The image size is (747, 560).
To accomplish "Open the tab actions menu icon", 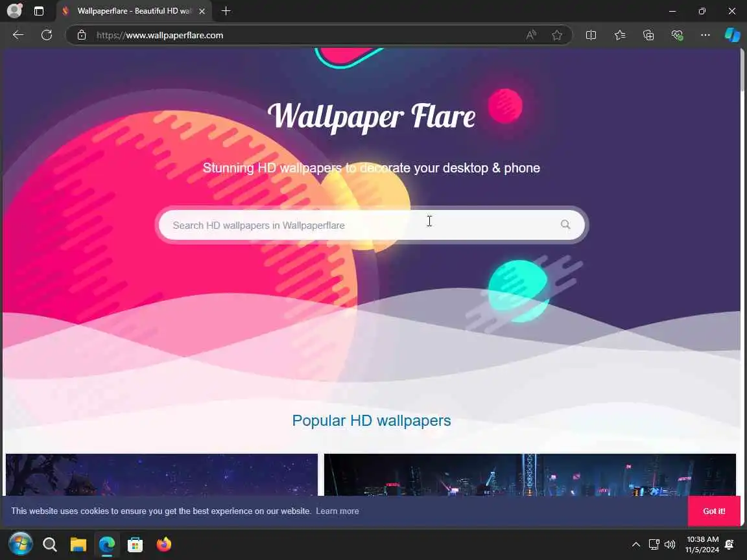I will pyautogui.click(x=39, y=11).
